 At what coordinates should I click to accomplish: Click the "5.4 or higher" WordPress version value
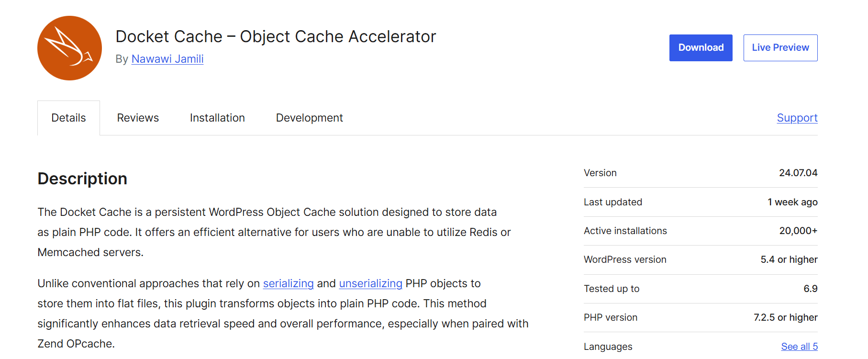tap(789, 259)
